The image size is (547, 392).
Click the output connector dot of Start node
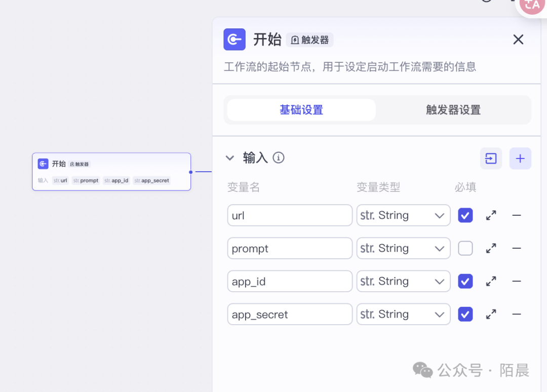(191, 172)
